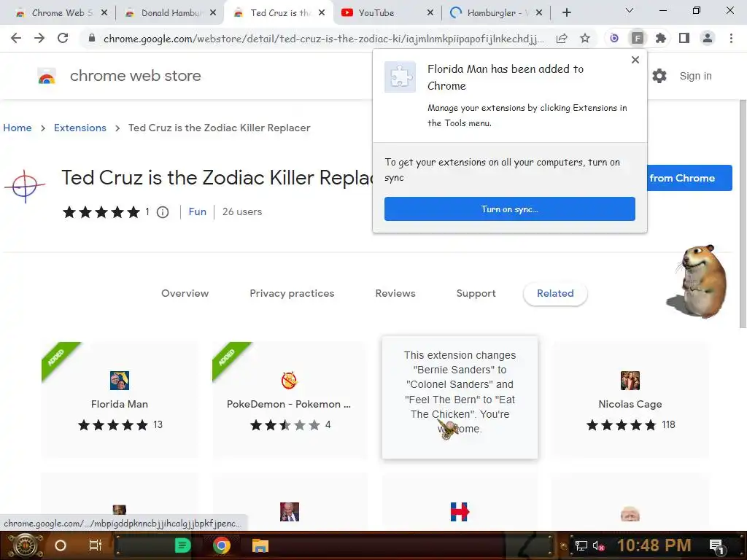This screenshot has width=747, height=560.
Task: Open the Support section
Action: [476, 293]
